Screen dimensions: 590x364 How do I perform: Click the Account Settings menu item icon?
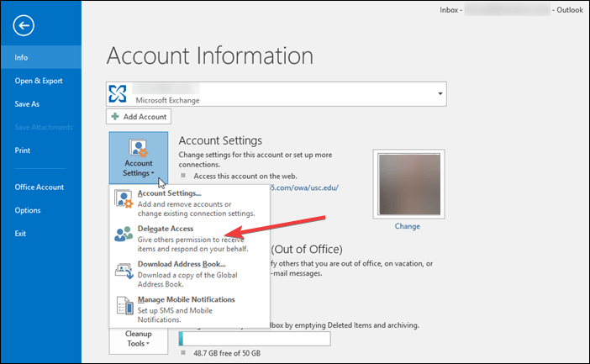coord(124,198)
